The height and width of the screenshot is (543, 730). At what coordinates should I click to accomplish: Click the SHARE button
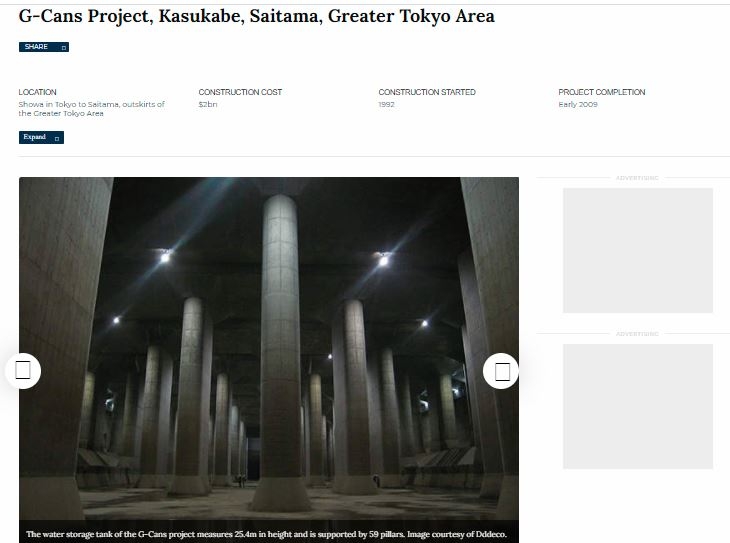click(x=44, y=47)
